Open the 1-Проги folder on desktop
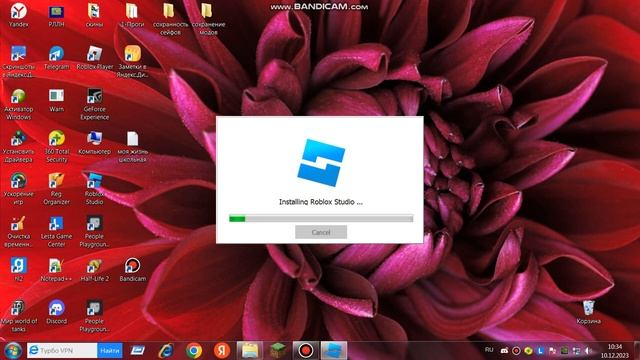Viewport: 640px width, 360px height. (x=132, y=16)
